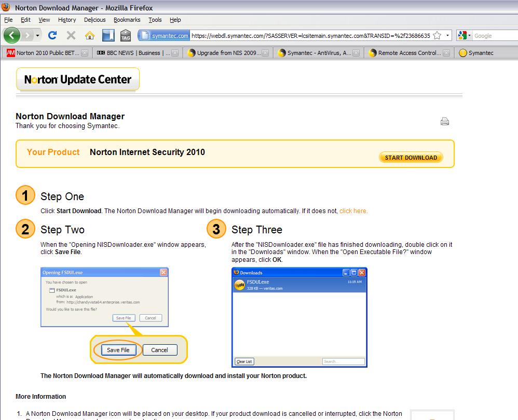The image size is (518, 420).
Task: Click the symantec.com site identity button
Action: tap(163, 36)
